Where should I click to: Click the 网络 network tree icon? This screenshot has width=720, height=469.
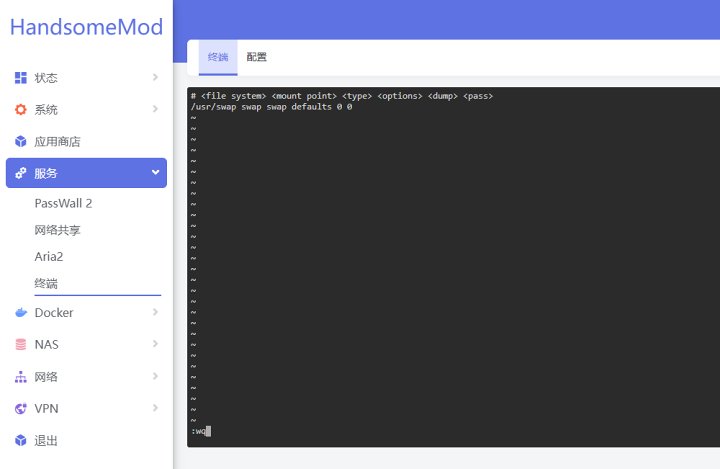pos(21,377)
